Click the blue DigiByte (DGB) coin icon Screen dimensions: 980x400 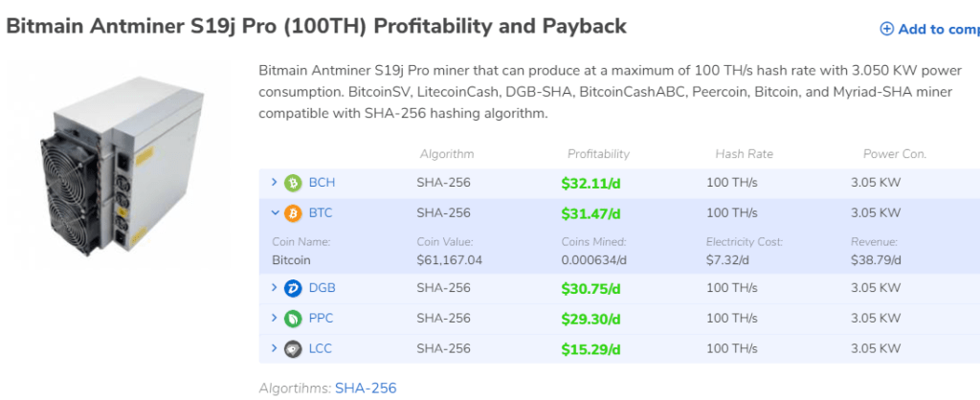[292, 288]
